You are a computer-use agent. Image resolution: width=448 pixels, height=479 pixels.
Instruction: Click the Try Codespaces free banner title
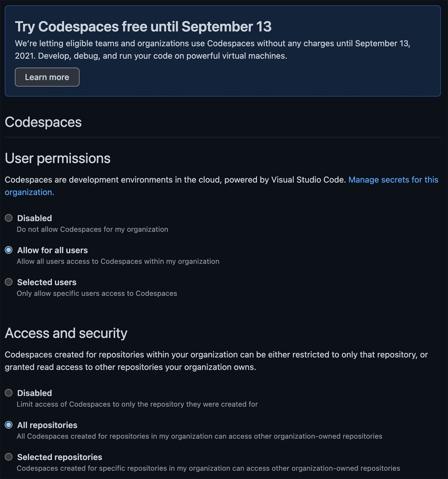143,27
